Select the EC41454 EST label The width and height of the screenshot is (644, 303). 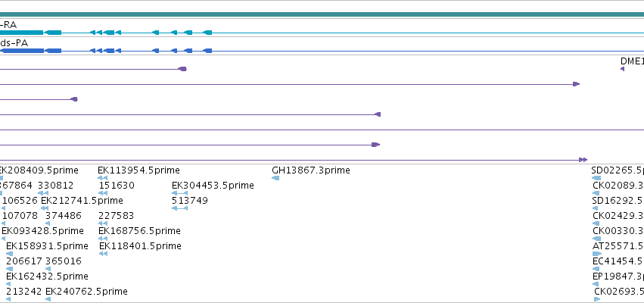[x=618, y=261]
